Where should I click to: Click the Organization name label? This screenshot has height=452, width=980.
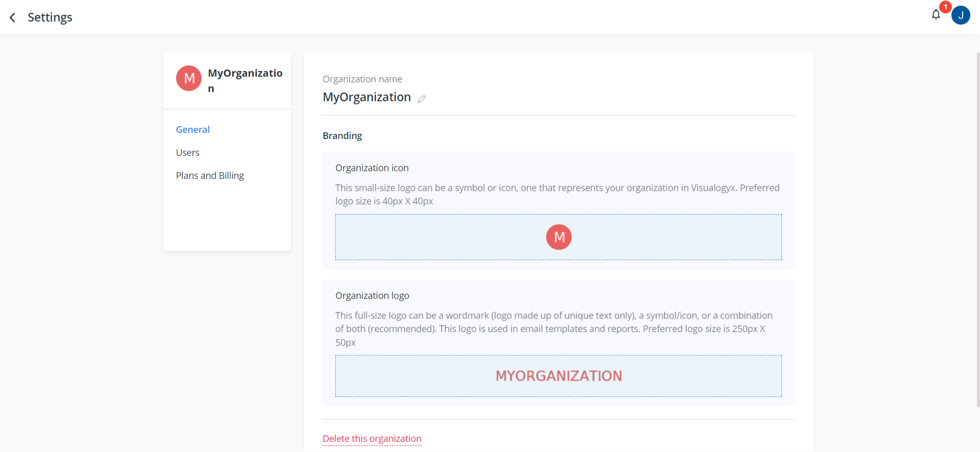click(362, 79)
